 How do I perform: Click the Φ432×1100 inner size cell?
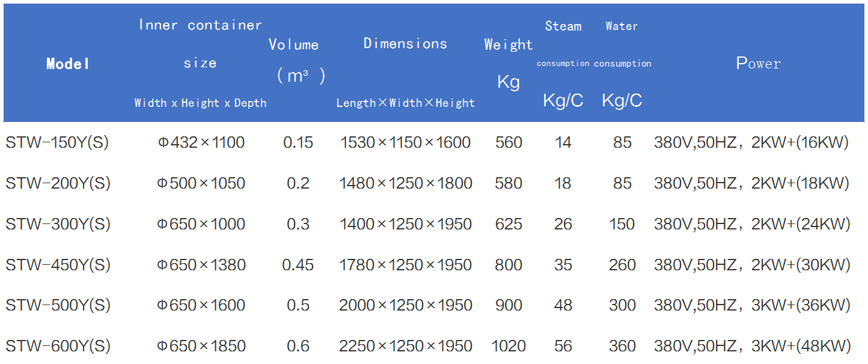tap(201, 142)
